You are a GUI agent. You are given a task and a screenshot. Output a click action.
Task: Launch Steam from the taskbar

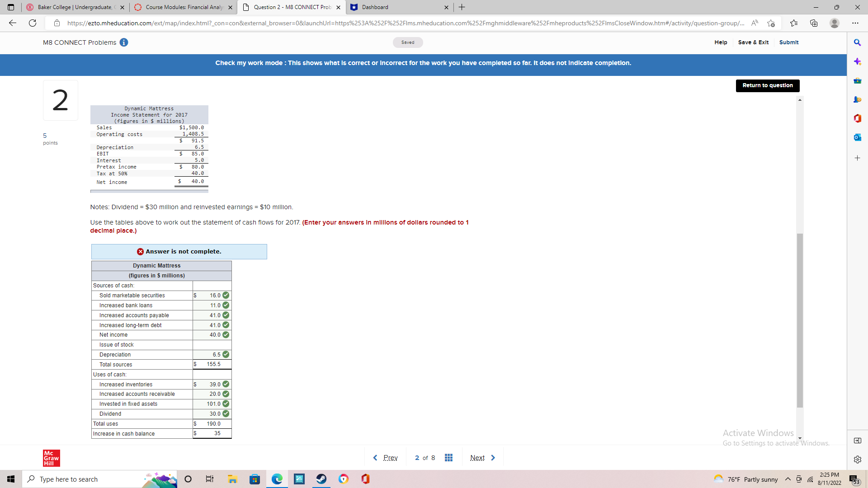[321, 479]
